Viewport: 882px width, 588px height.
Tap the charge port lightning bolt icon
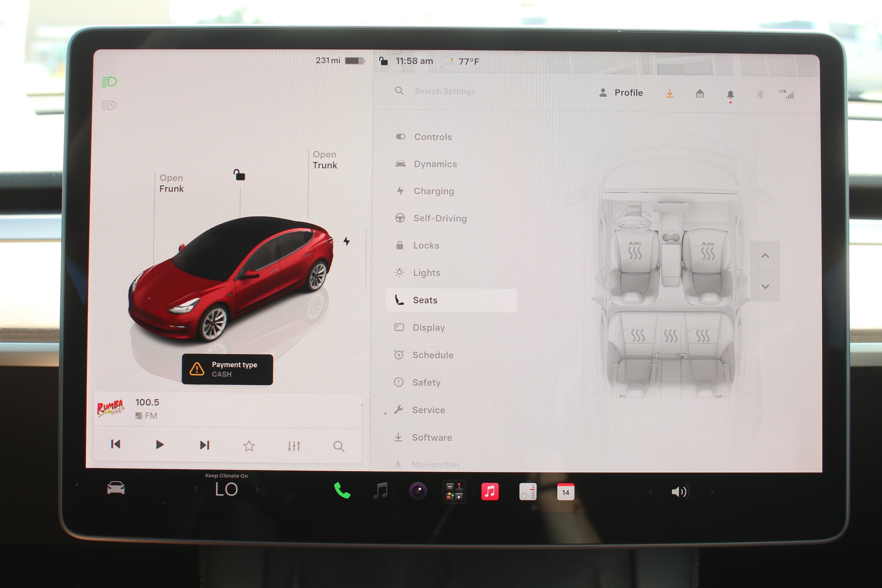pos(346,241)
